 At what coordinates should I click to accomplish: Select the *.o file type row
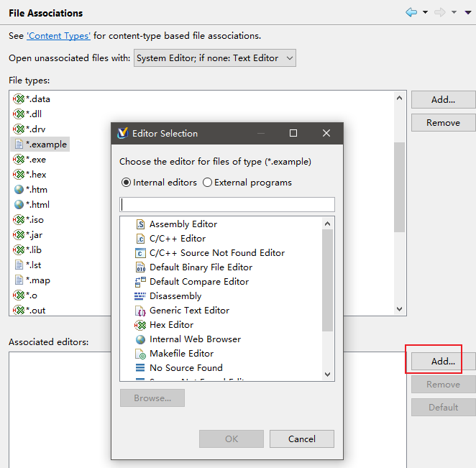(25, 295)
